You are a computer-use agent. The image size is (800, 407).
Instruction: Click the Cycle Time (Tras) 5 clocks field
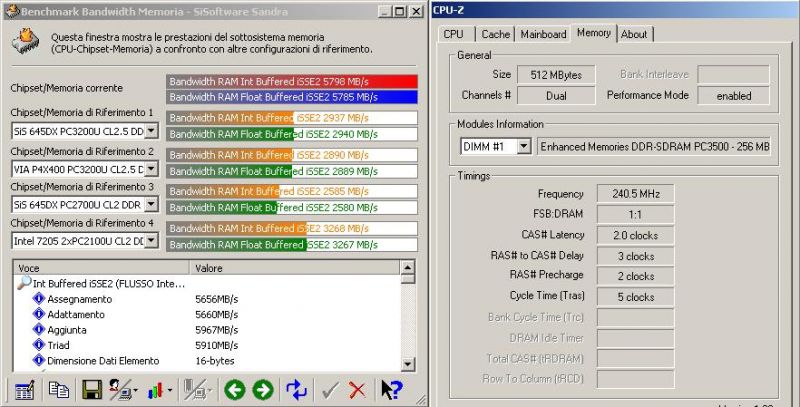click(635, 297)
